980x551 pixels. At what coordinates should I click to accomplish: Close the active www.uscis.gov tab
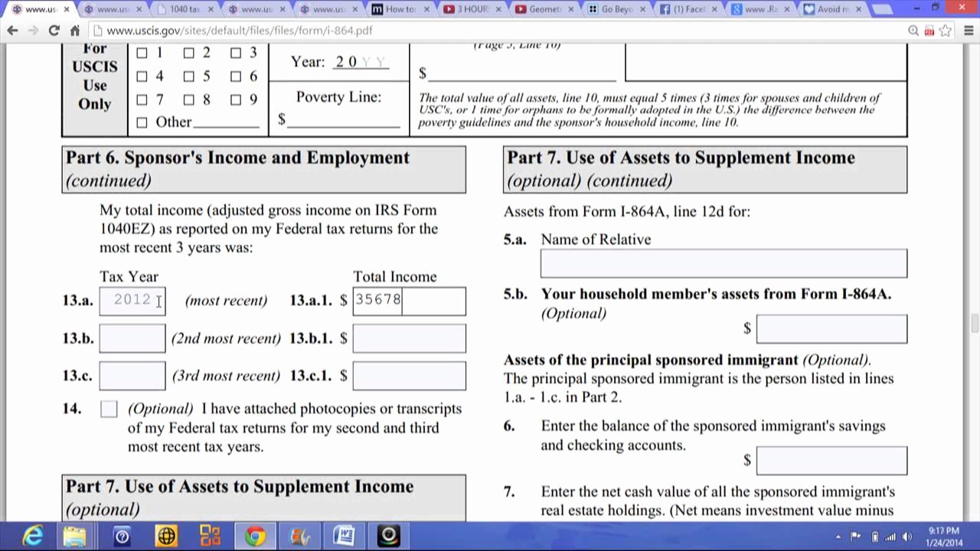pyautogui.click(x=67, y=9)
